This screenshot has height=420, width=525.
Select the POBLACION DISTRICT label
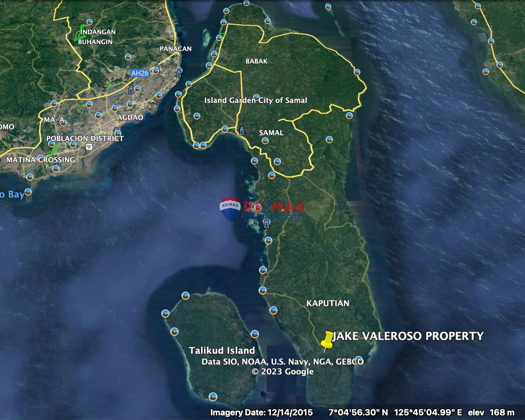click(85, 139)
